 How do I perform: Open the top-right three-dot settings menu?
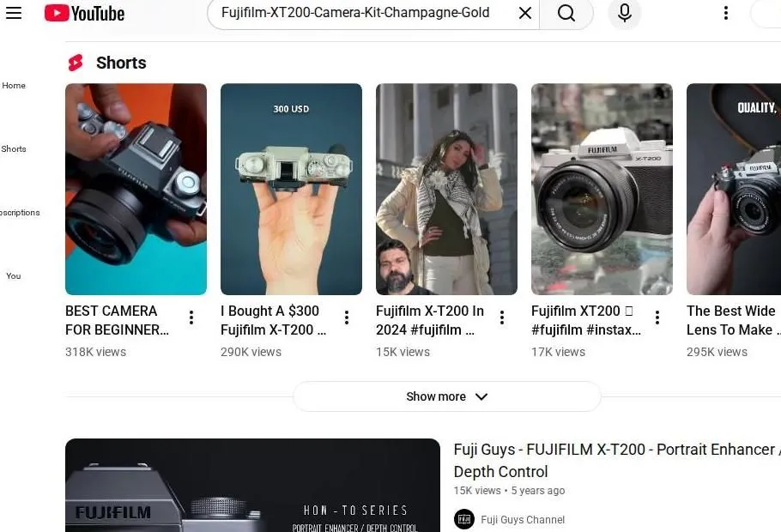point(726,13)
